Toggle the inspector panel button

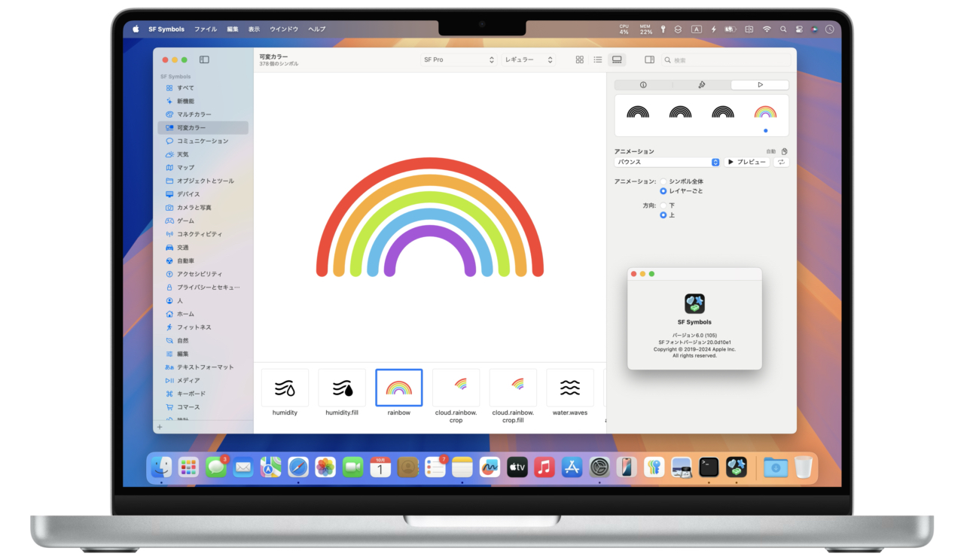(650, 59)
